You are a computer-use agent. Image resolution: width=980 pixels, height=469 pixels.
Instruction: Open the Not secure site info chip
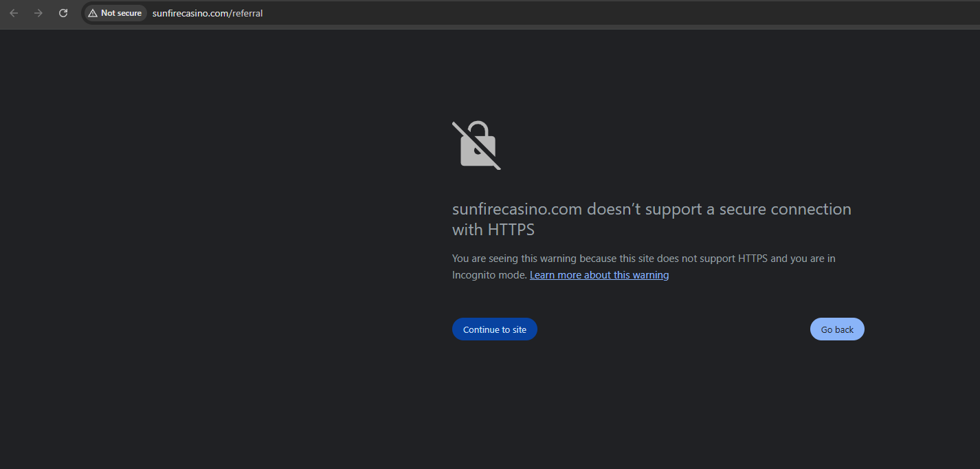click(x=115, y=13)
